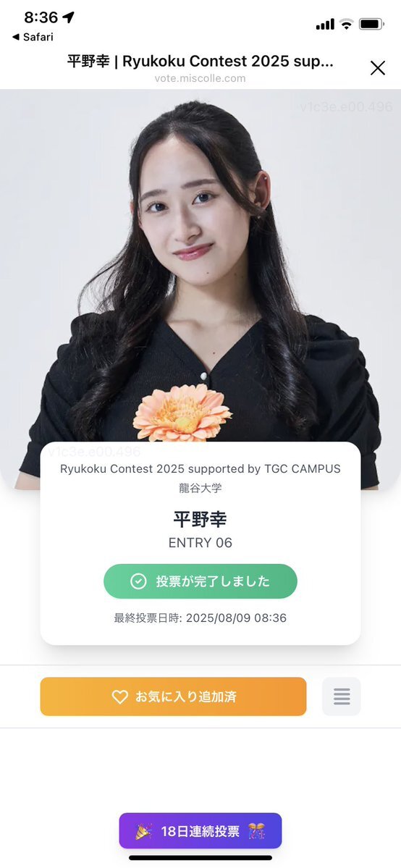
Task: Tap the hamburger menu icon button
Action: coord(342,696)
